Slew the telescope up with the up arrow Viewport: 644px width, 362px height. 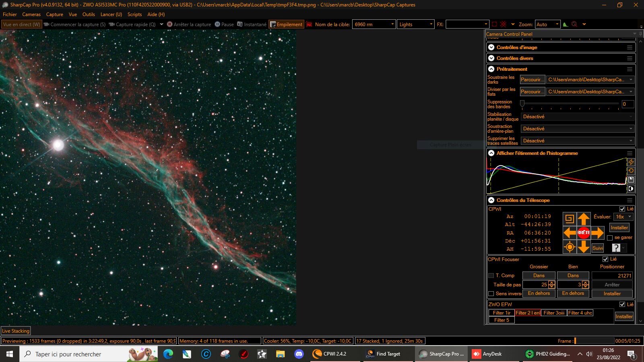coord(584,219)
